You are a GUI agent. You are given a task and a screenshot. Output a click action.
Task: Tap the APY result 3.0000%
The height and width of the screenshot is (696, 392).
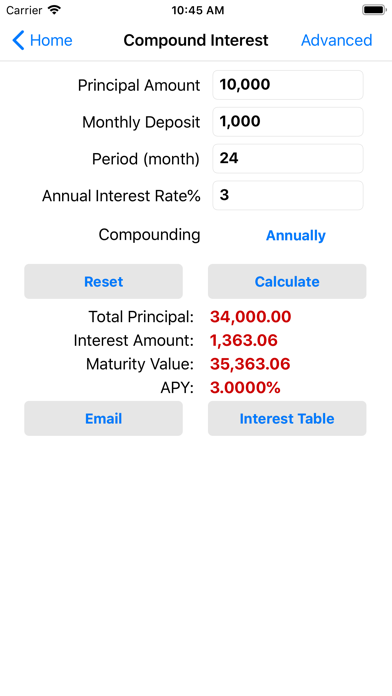coord(245,388)
